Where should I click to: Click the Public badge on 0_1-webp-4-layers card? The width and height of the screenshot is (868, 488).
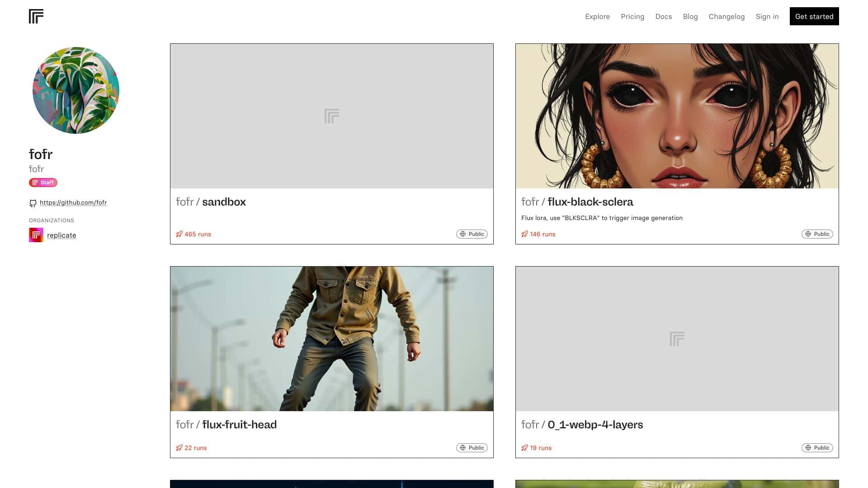tap(817, 448)
